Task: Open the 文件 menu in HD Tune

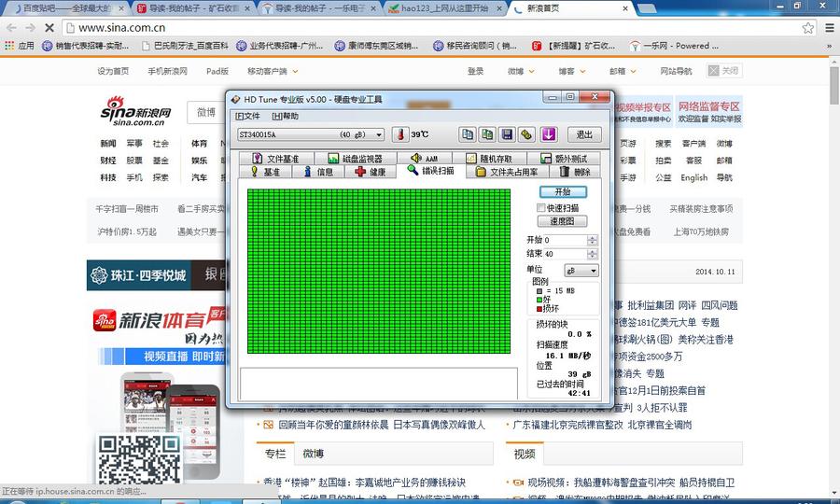Action: 247,116
